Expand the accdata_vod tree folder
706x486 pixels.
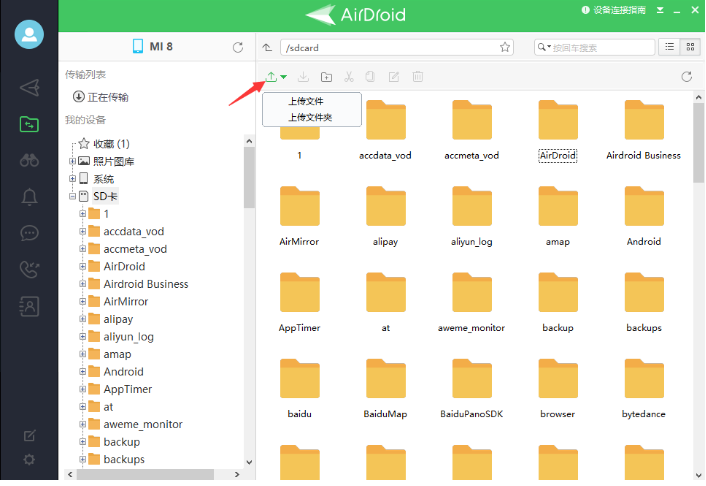[x=82, y=232]
